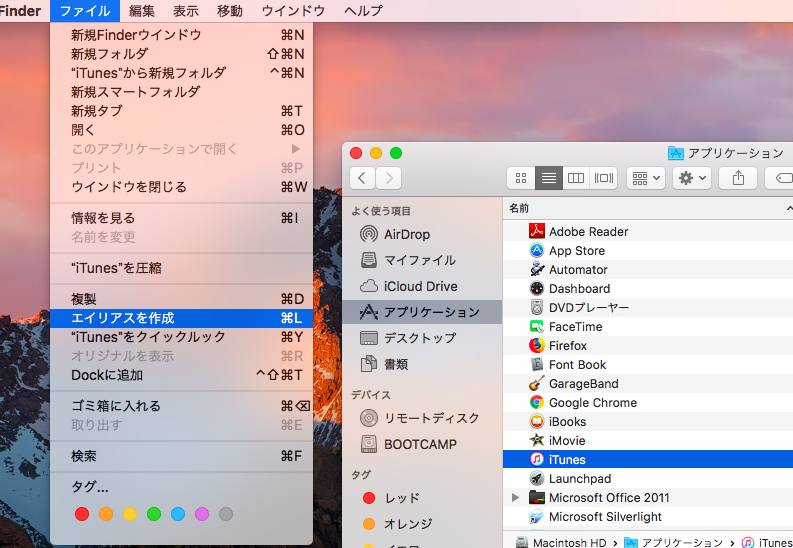The image size is (793, 548).
Task: Select "iTunes"から新規フォルダ menu item
Action: click(x=182, y=73)
